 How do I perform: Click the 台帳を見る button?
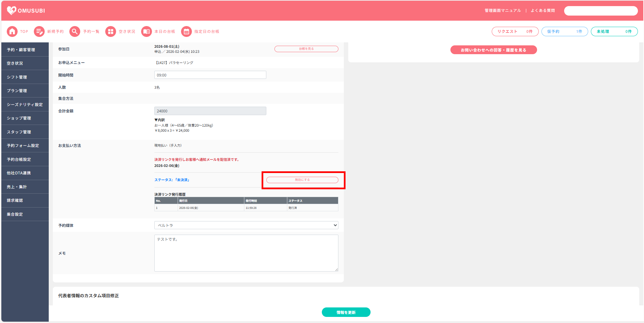tap(306, 49)
